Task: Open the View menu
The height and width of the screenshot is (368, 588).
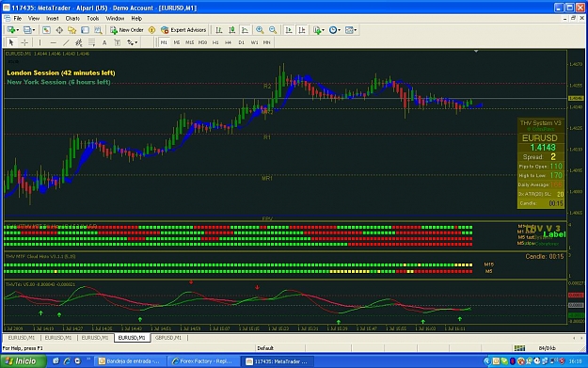Action: (x=34, y=19)
